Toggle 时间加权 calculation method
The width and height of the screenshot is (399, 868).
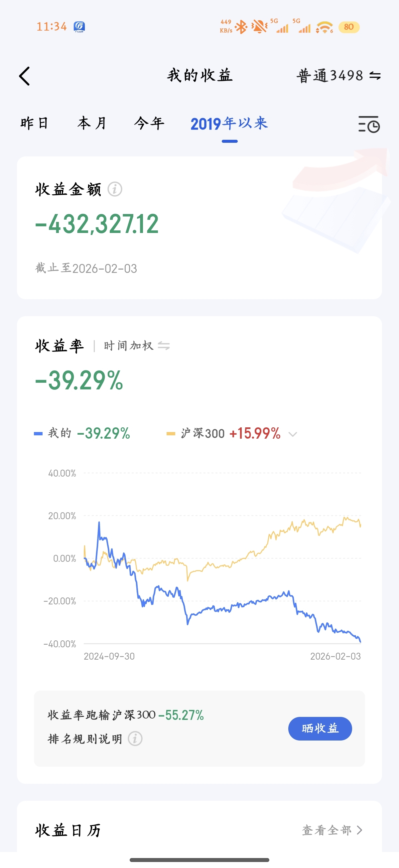coord(137,346)
